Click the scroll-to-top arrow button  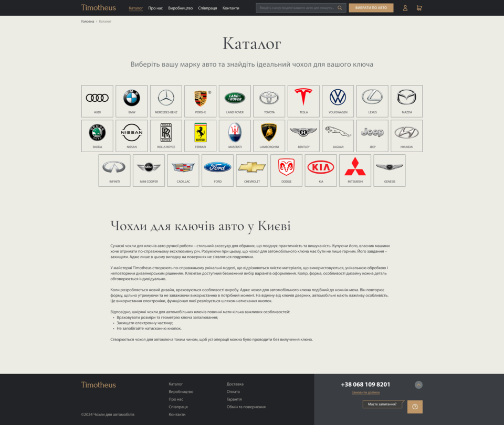[418, 385]
